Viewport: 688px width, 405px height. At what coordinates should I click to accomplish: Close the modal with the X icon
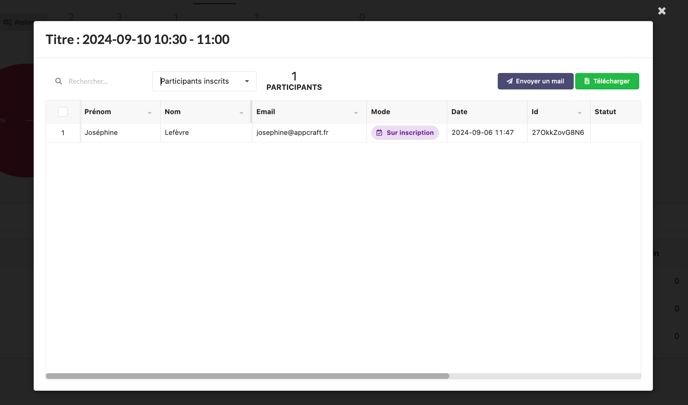point(661,11)
